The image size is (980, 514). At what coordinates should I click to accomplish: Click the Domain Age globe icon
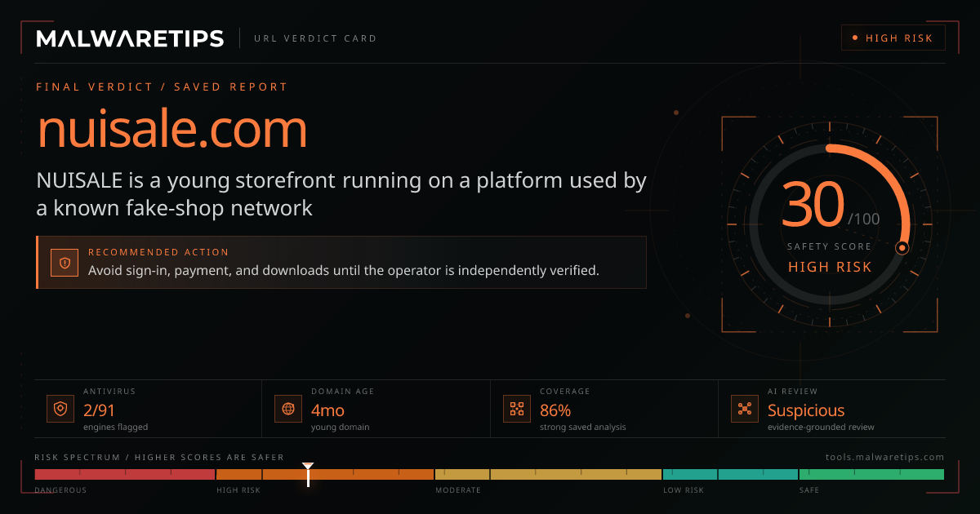(287, 409)
